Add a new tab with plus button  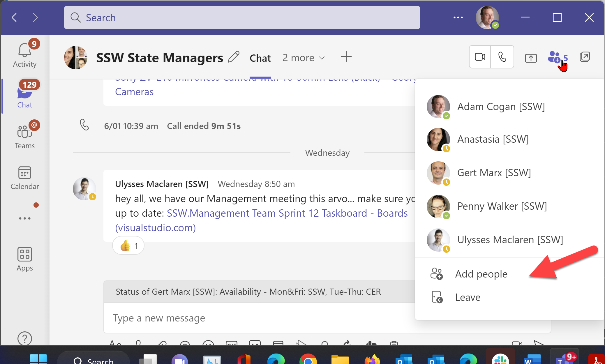tap(346, 56)
